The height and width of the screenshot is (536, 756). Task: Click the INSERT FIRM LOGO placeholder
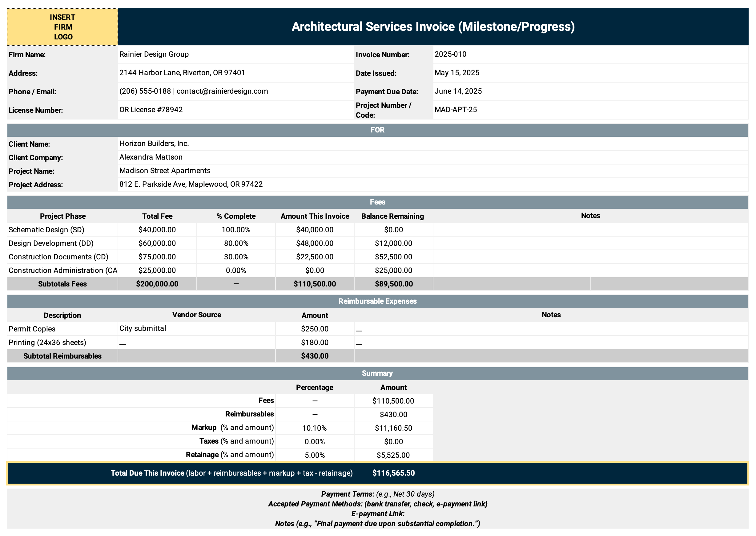(x=62, y=26)
